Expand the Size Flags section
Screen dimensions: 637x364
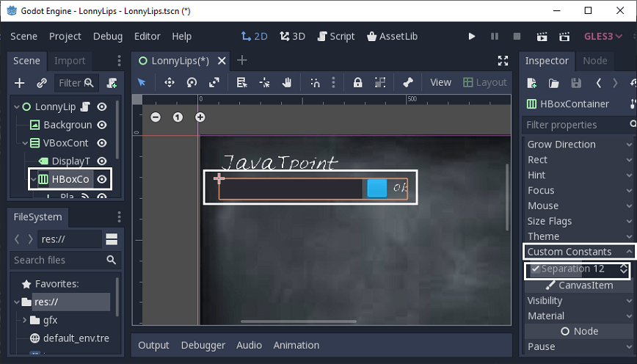(x=578, y=221)
